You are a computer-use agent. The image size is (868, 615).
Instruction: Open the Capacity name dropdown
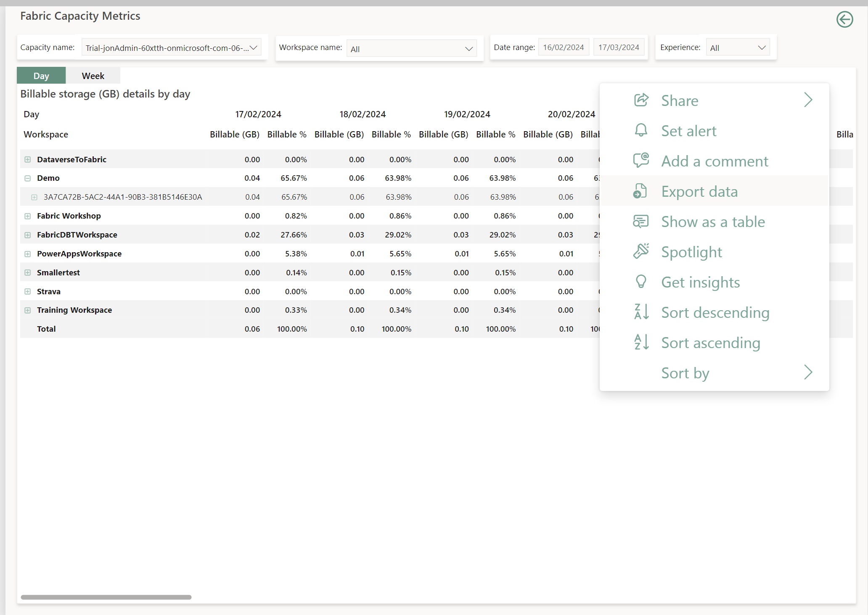254,48
